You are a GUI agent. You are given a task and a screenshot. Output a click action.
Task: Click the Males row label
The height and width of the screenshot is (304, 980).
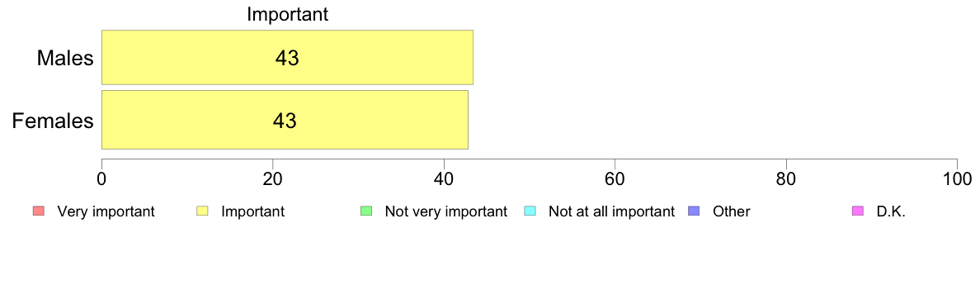coord(66,58)
